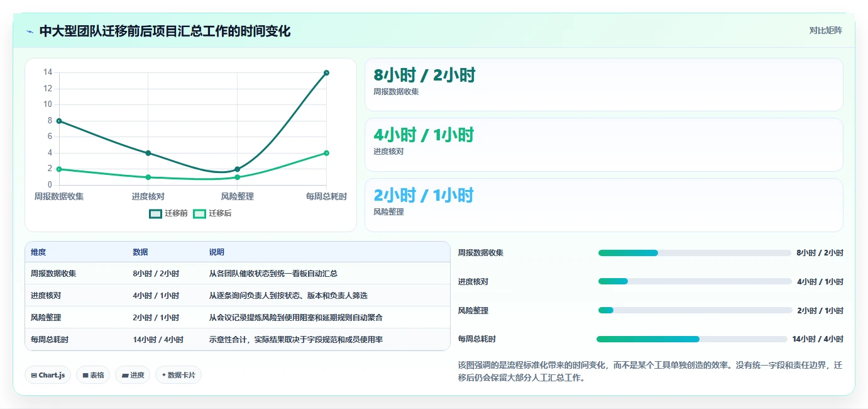Open the 4小时 / 1小时 data card
Viewport: 868px width, 409px height.
coord(603,145)
